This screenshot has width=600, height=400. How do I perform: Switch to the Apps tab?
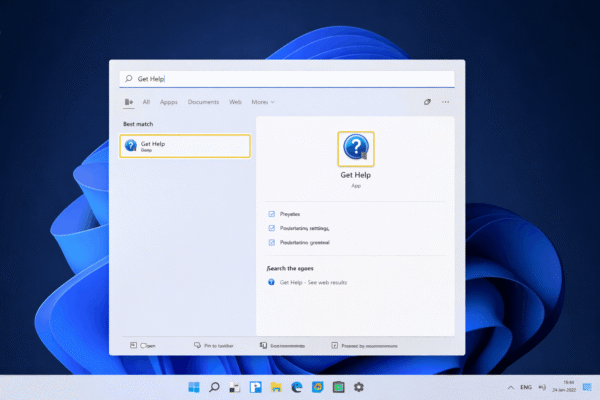169,102
